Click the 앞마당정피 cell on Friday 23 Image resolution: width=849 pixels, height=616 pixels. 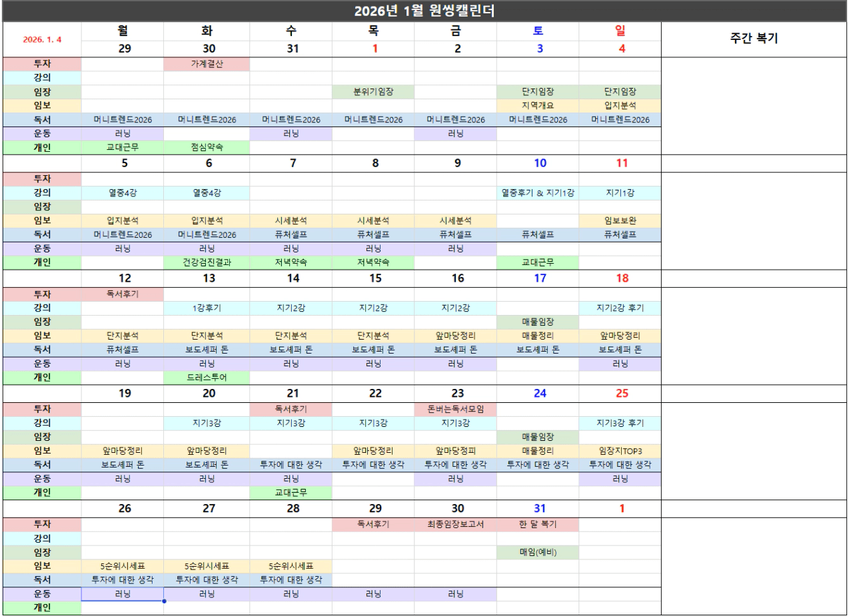tap(455, 451)
